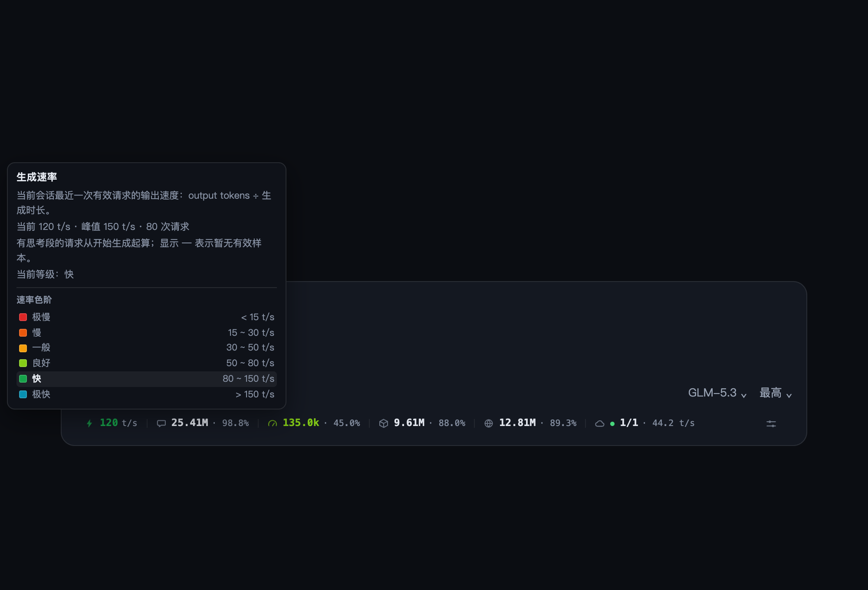This screenshot has height=590, width=868.
Task: Open the sliders settings icon
Action: click(x=771, y=423)
